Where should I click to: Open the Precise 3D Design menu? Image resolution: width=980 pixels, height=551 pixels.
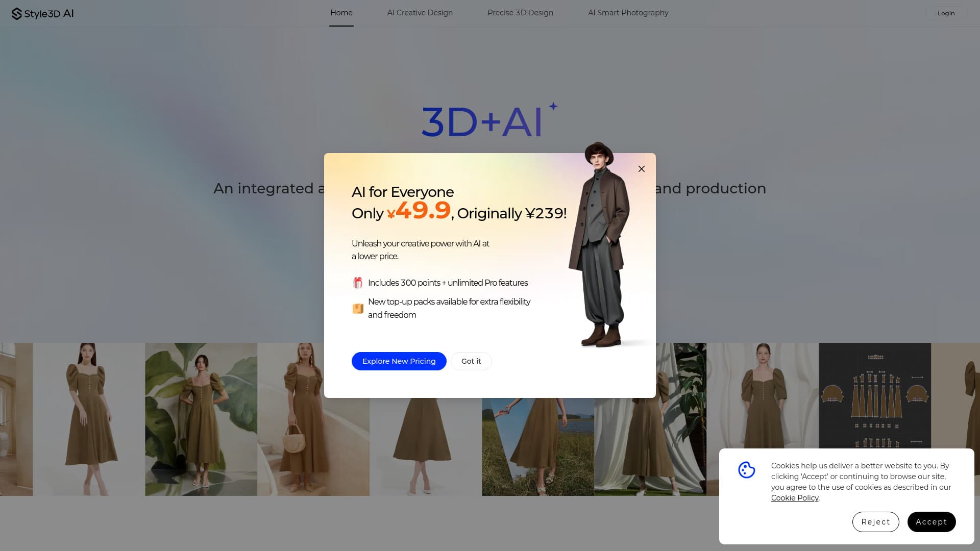tap(521, 13)
